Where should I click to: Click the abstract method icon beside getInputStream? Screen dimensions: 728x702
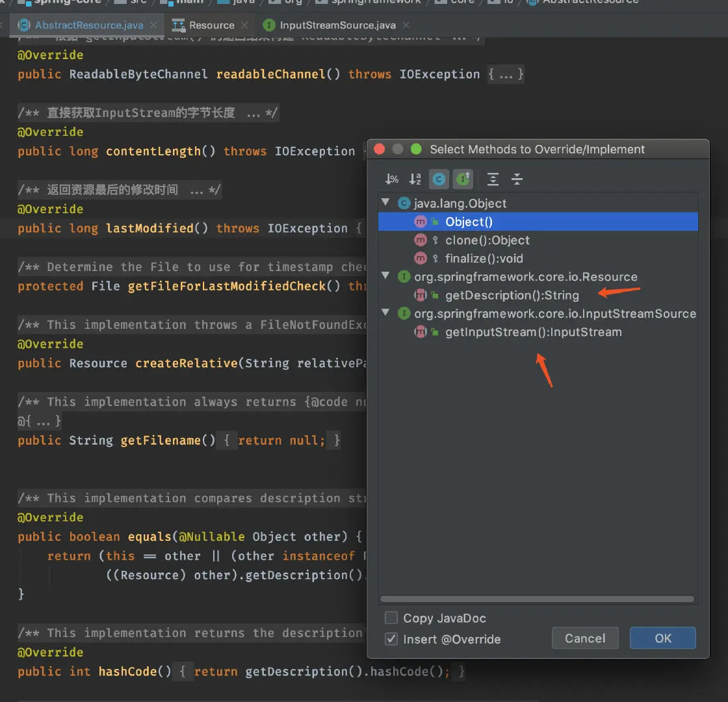420,332
